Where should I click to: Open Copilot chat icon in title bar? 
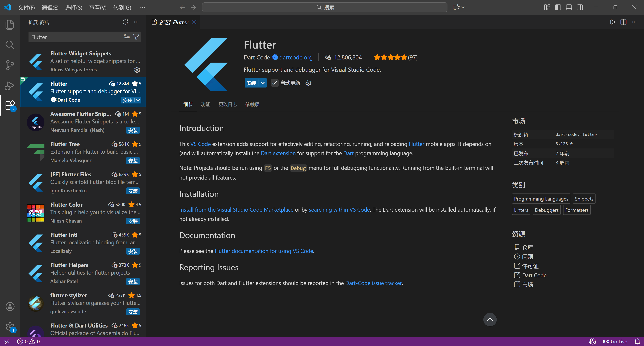(456, 7)
